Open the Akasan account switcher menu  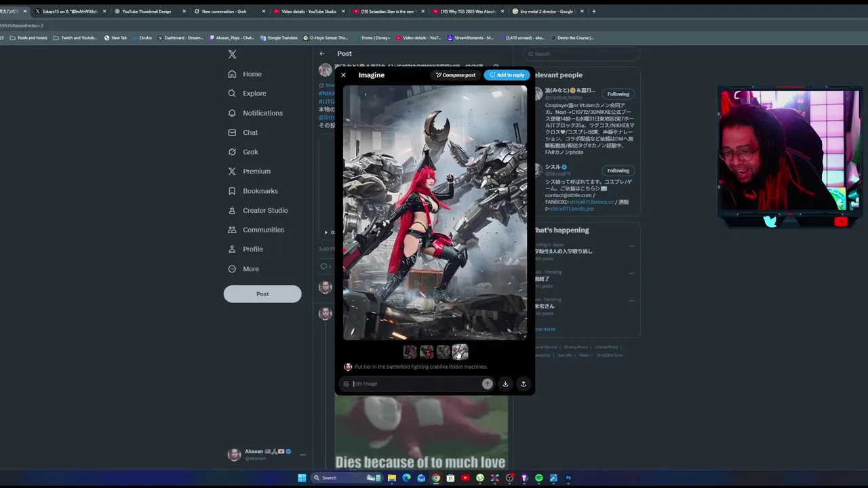coord(268,454)
